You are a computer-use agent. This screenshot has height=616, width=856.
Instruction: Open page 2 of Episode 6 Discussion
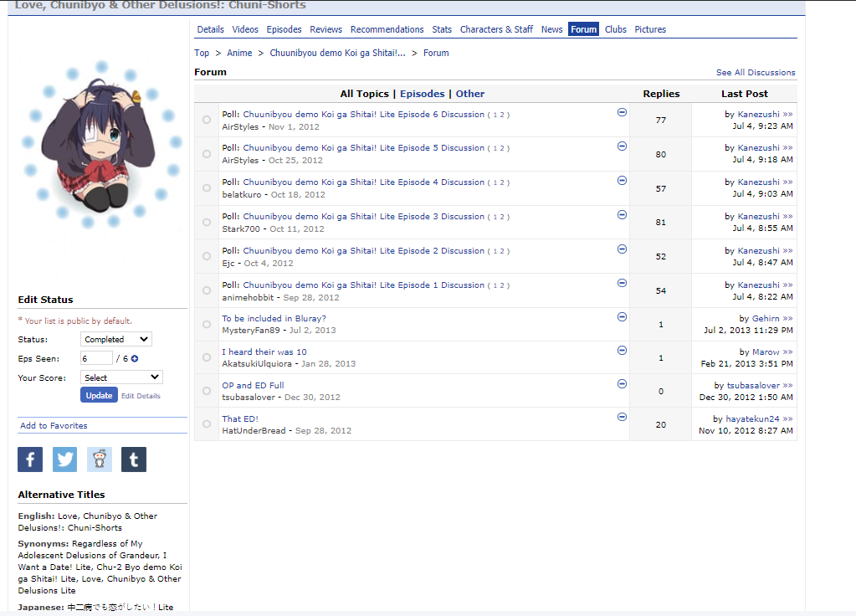[502, 115]
